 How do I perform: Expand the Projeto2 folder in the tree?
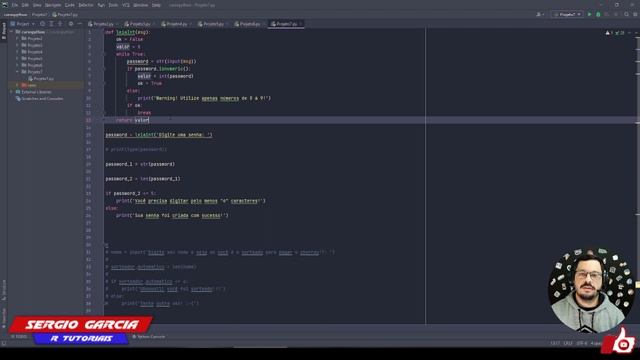tap(18, 38)
